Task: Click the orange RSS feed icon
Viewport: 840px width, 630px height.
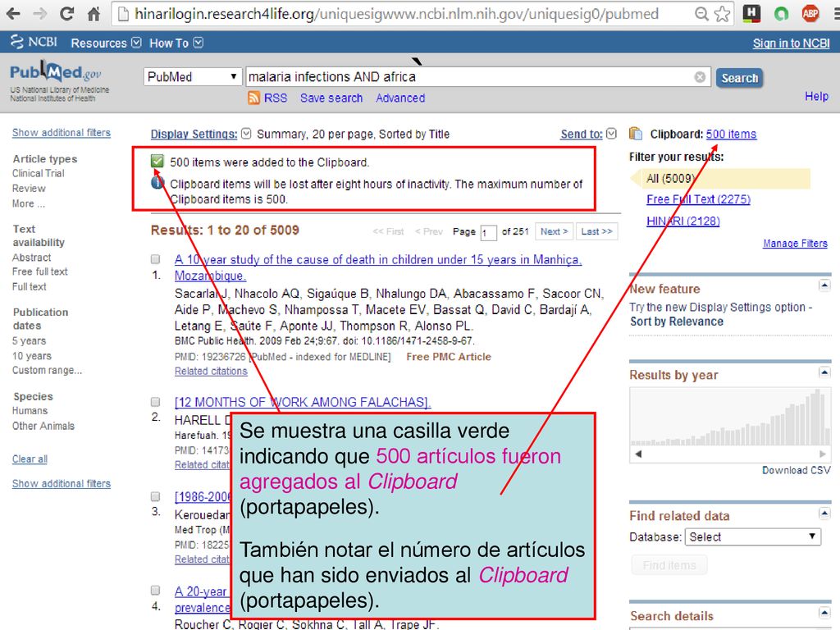Action: coord(254,98)
